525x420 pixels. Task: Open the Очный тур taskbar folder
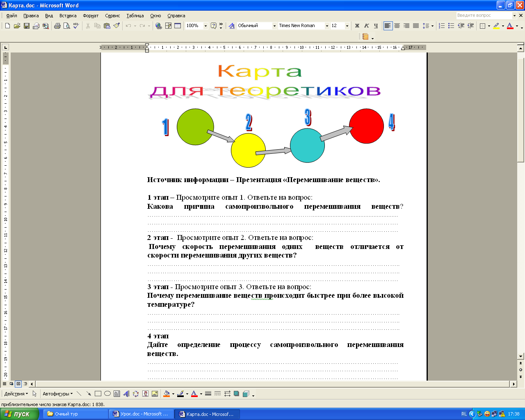[x=75, y=414]
